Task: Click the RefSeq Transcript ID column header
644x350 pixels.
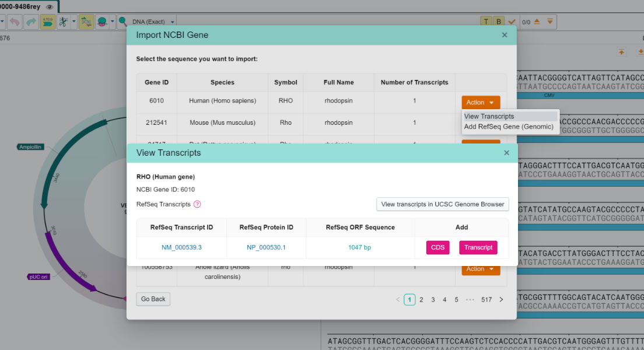Action: tap(181, 227)
